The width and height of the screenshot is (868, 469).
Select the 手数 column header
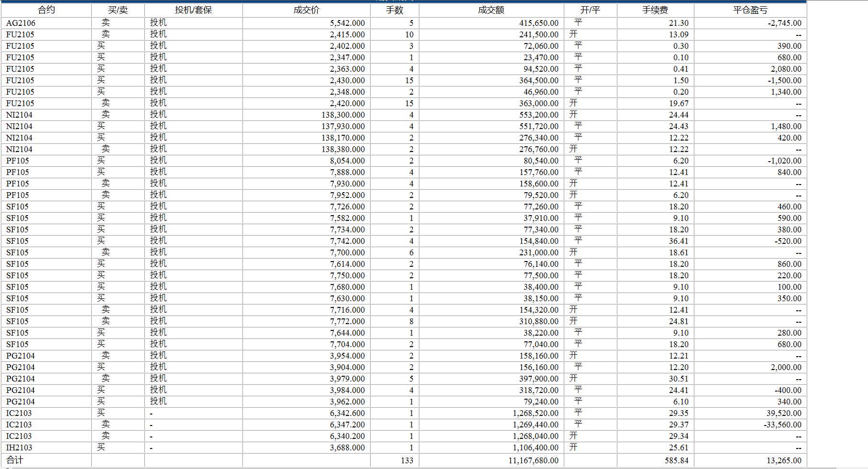[395, 10]
